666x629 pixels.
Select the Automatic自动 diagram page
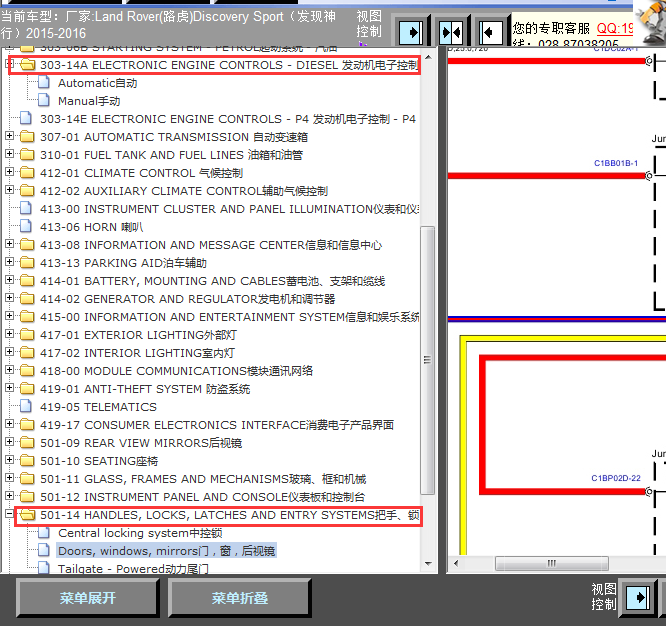98,83
